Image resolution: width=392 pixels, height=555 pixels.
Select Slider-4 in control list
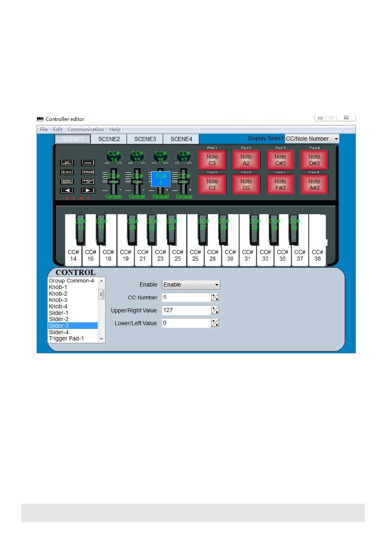73,332
